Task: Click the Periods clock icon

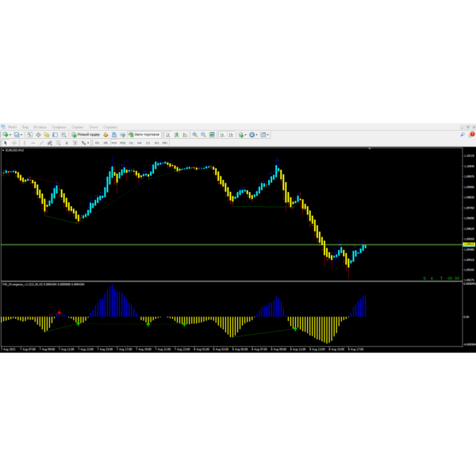Action: click(x=252, y=135)
